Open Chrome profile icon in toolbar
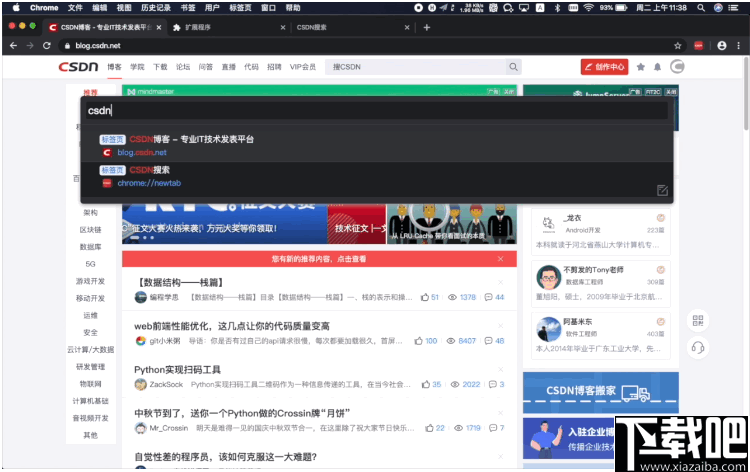 pyautogui.click(x=722, y=45)
